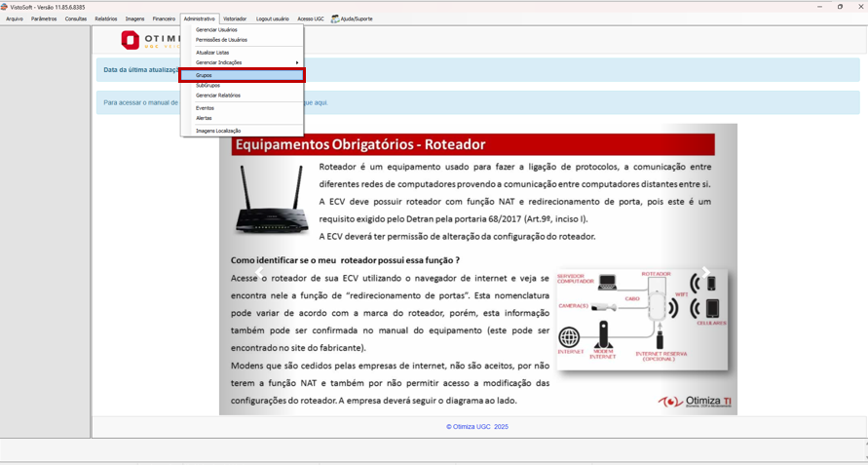Screen dimensions: 868x465
Task: Open the Relatórios menu
Action: click(x=106, y=19)
